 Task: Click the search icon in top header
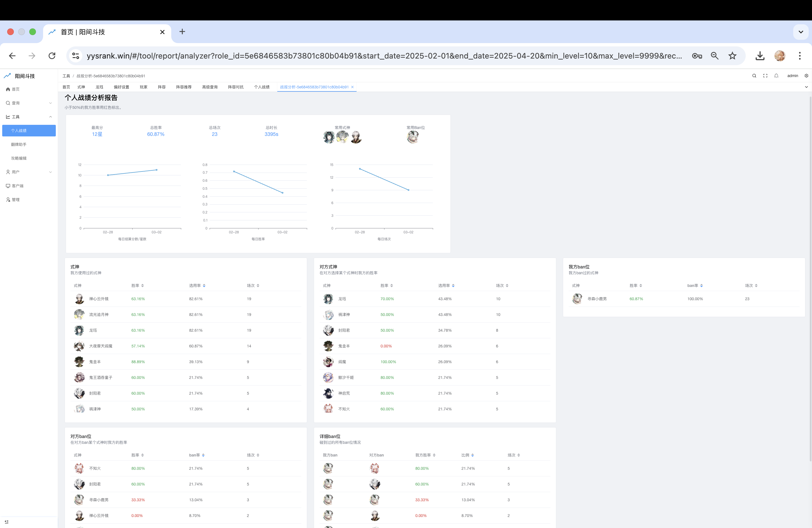point(754,76)
